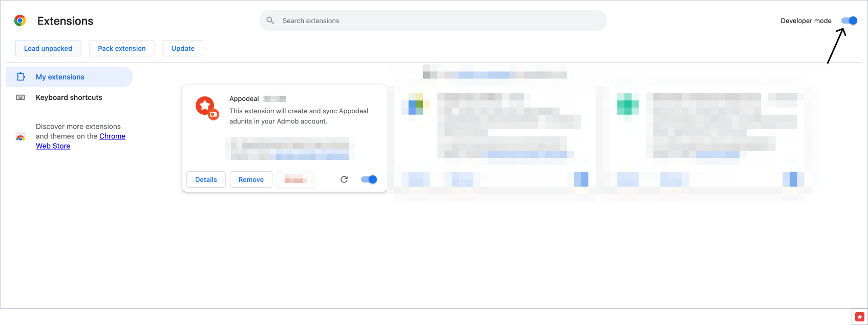Open Appodeal Details
The height and width of the screenshot is (325, 868).
click(x=206, y=179)
